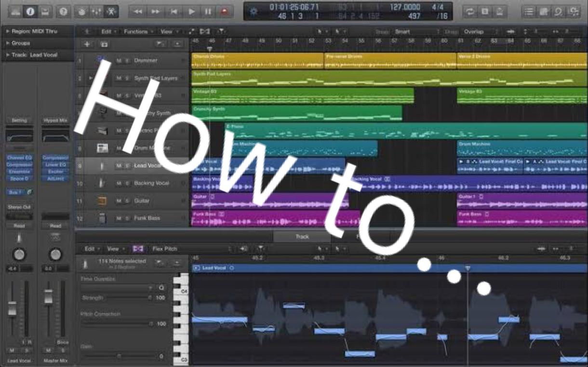Screen dimensions: 588x367
Task: Open the Snap Smart dropdown
Action: point(417,32)
